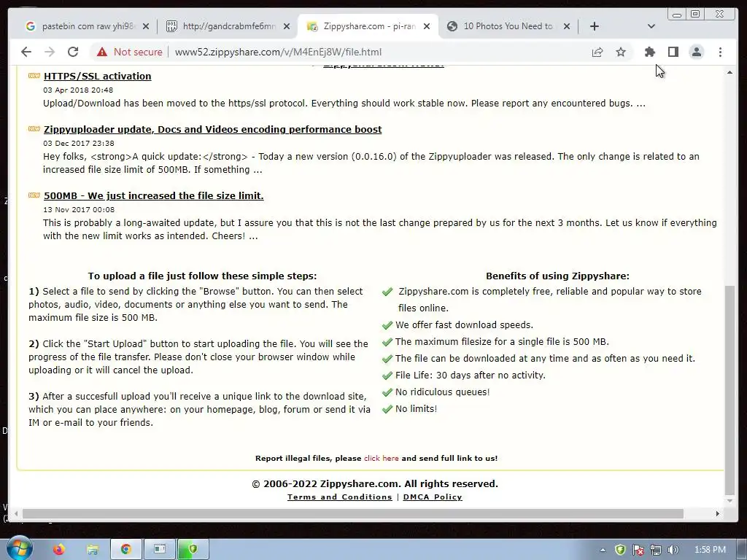The height and width of the screenshot is (560, 747).
Task: Open the Action Center flag icon
Action: 638,550
